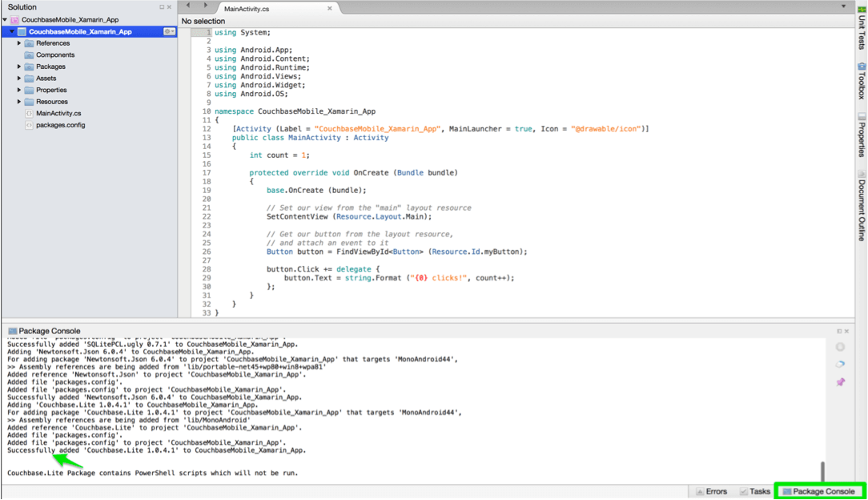Expand the References node
The height and width of the screenshot is (500, 868).
point(19,42)
